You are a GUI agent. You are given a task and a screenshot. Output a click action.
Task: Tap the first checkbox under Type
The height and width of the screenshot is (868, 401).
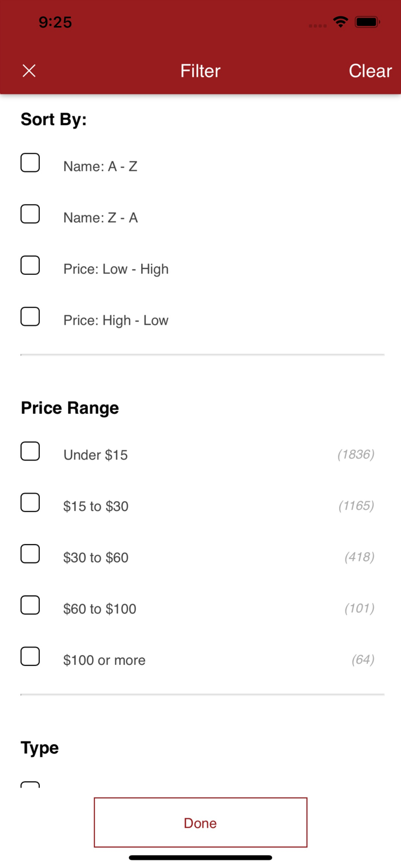pos(30,785)
